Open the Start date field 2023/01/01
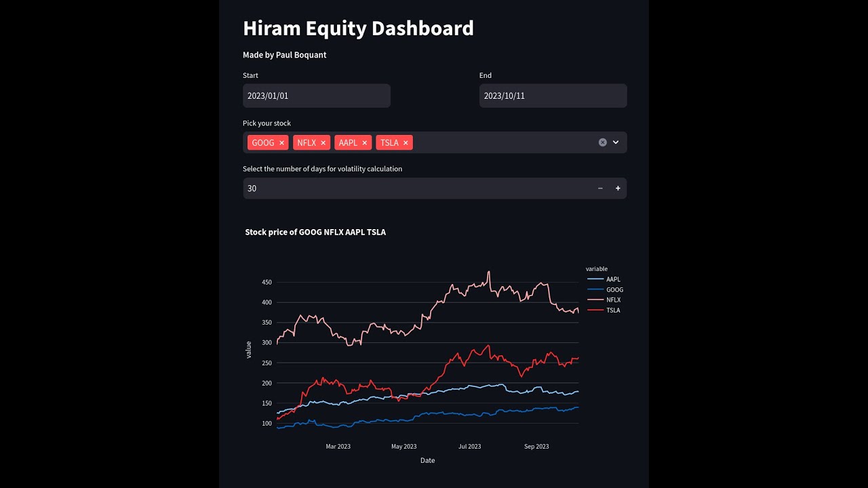 [317, 96]
